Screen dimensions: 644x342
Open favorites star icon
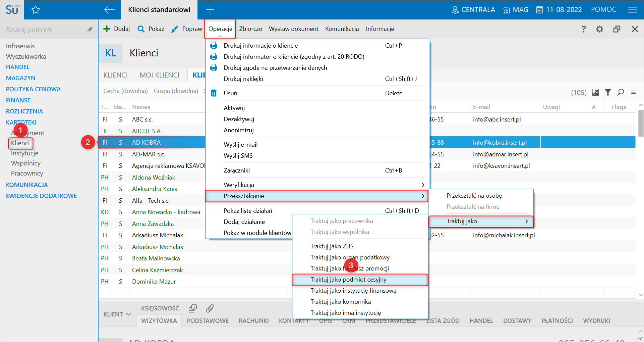[36, 10]
